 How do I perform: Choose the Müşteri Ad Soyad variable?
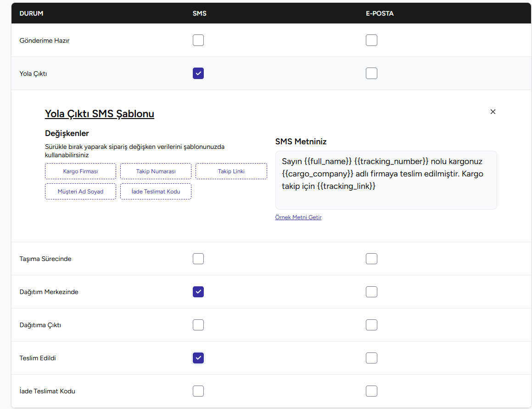[80, 192]
